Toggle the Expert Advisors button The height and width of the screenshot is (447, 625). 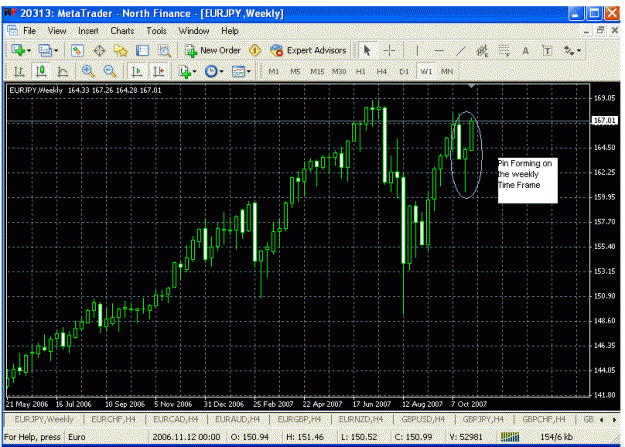(308, 50)
